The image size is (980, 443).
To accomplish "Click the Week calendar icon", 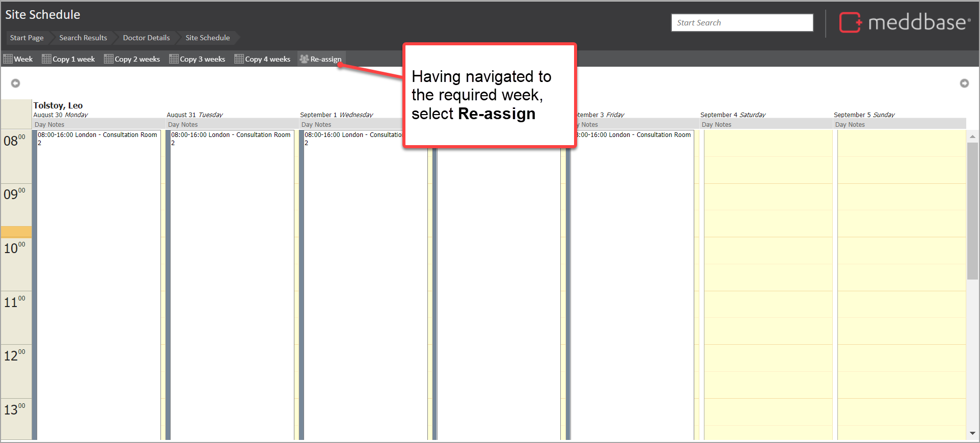I will pyautogui.click(x=8, y=59).
